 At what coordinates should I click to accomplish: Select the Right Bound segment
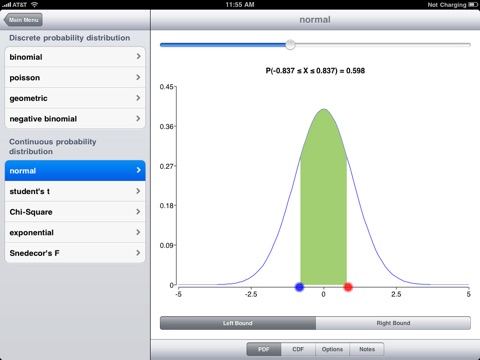coord(393,323)
